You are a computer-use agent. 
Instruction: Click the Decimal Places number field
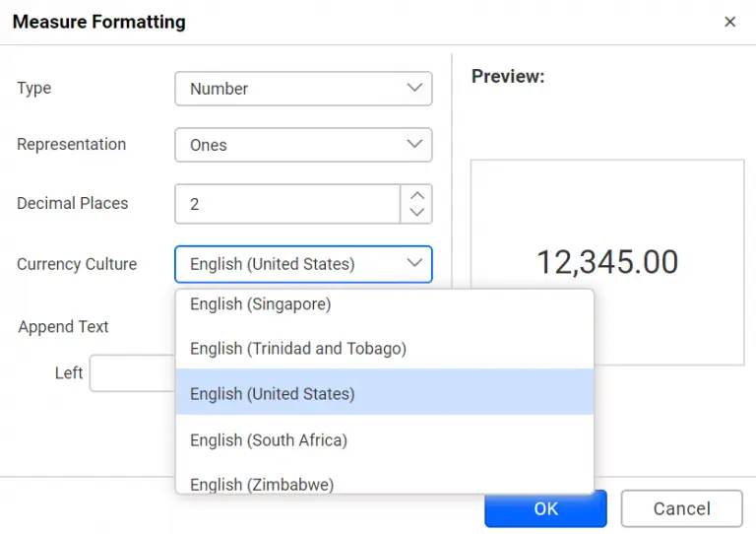pos(287,204)
